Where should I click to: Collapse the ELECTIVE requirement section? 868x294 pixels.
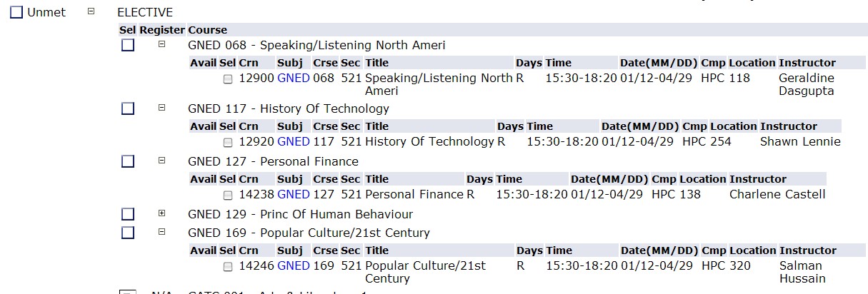point(91,12)
